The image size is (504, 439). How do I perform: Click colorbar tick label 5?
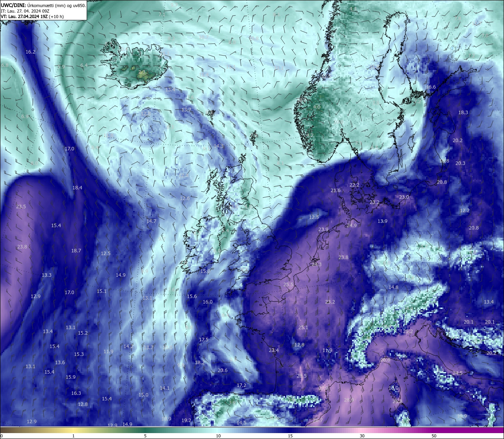click(x=145, y=436)
